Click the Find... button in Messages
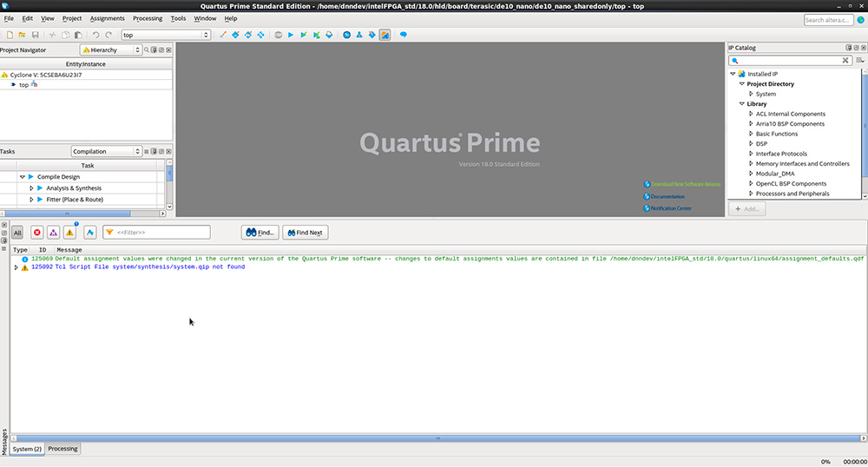 [260, 233]
